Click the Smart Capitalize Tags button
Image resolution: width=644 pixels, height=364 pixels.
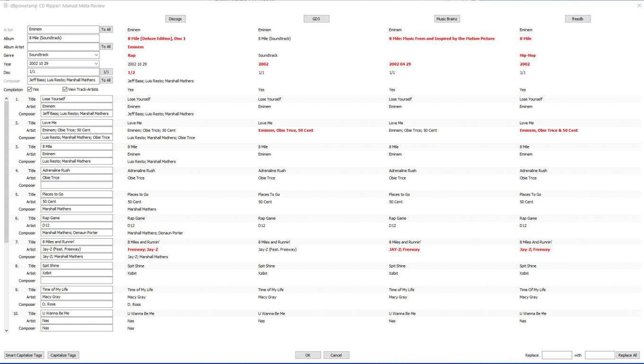coord(24,355)
